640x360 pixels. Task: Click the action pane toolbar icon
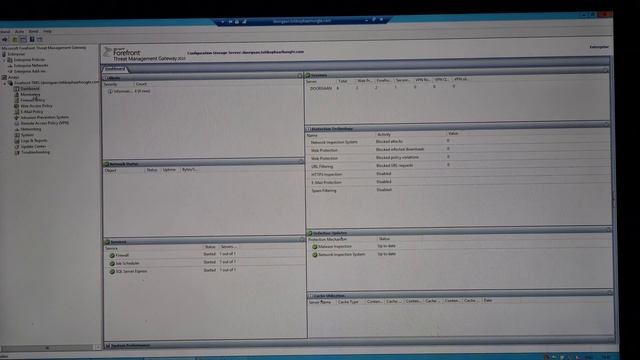point(40,40)
